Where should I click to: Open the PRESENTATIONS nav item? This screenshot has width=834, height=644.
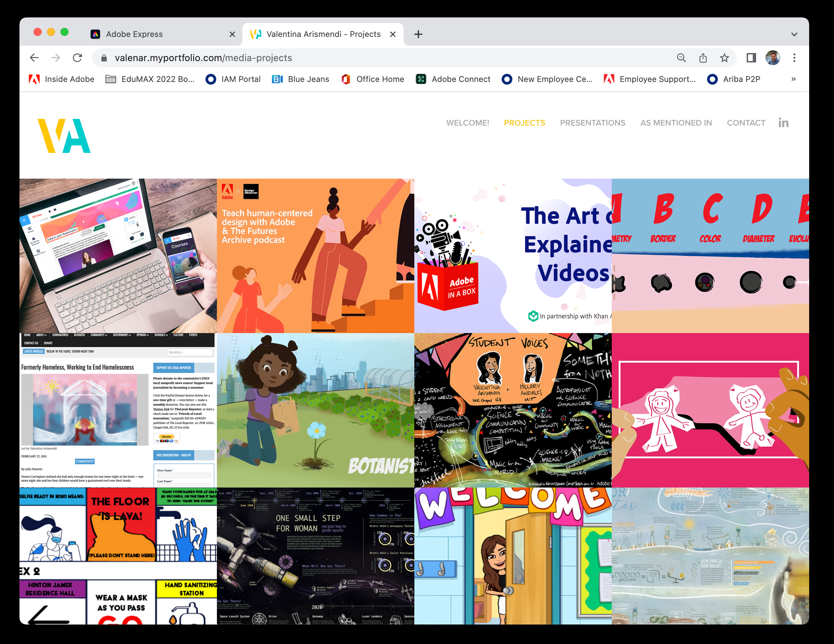(592, 123)
